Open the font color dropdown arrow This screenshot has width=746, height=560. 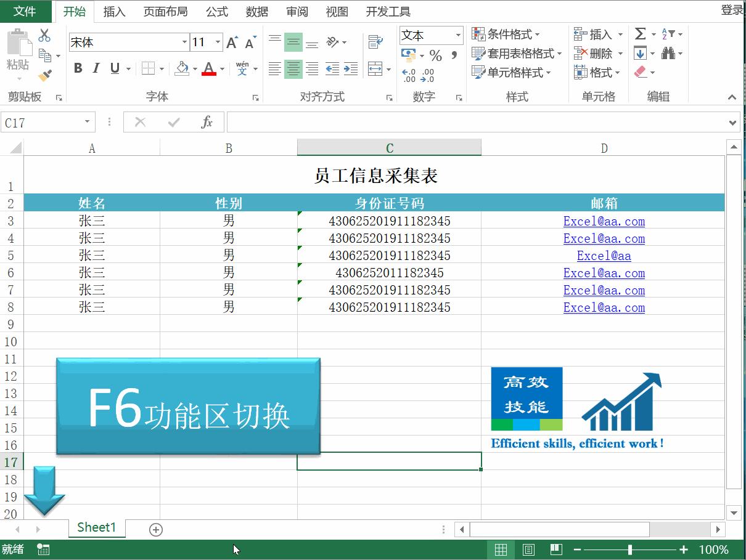pos(222,68)
